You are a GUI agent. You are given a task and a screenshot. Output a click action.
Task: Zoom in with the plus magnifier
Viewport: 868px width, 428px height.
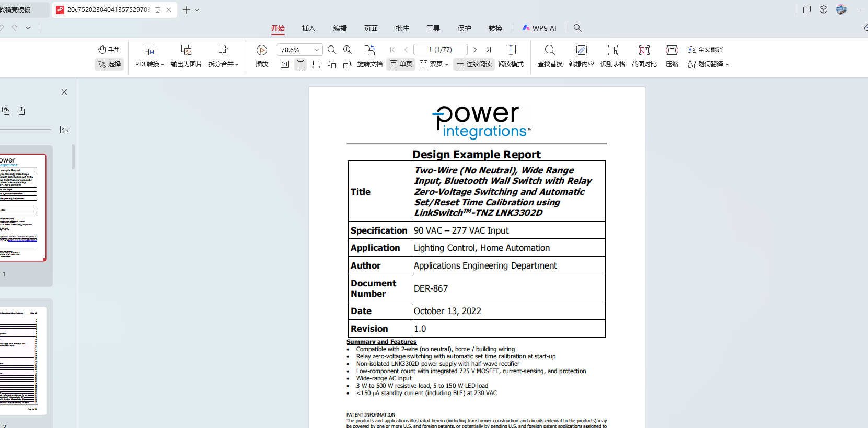[x=348, y=50]
